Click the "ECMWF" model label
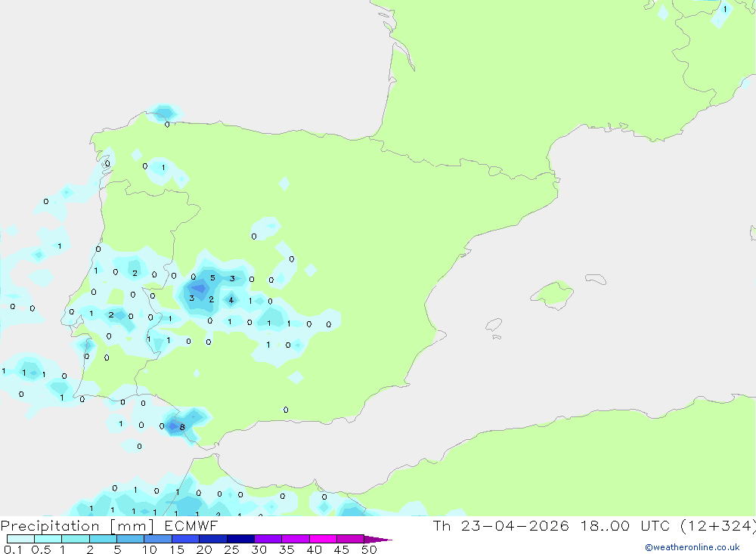Image resolution: width=756 pixels, height=554 pixels. (x=191, y=525)
